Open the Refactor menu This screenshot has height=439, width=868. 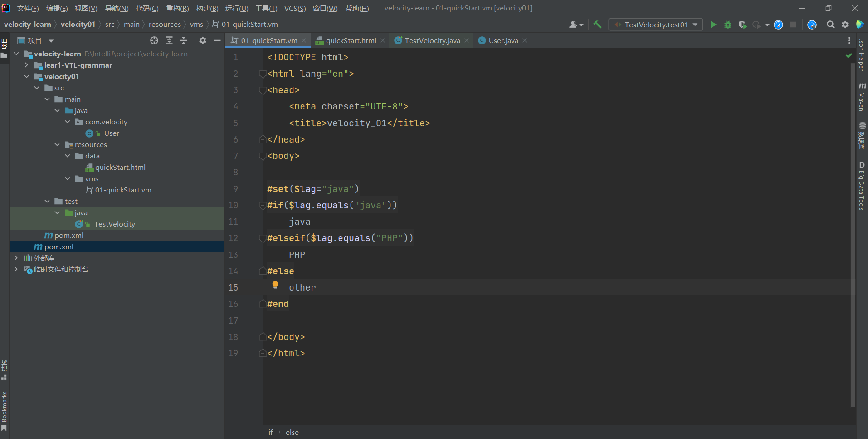point(177,8)
